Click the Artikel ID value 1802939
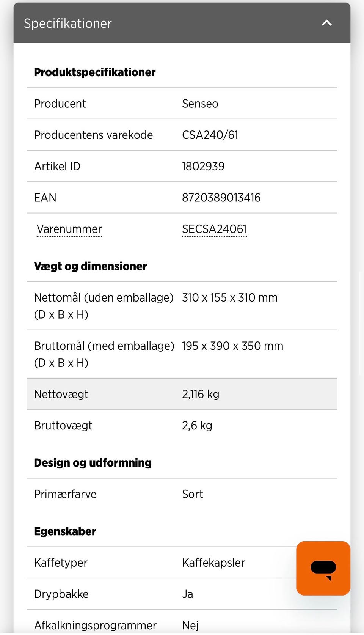This screenshot has height=635, width=364. click(203, 167)
